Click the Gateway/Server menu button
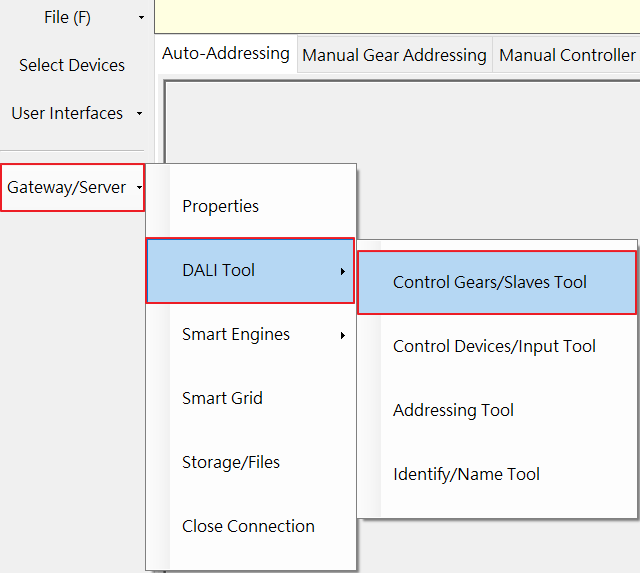This screenshot has height=573, width=640. (72, 187)
